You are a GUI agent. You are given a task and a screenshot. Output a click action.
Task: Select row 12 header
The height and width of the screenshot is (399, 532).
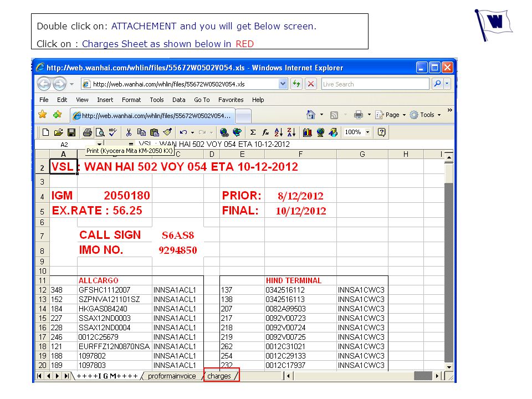pyautogui.click(x=42, y=290)
